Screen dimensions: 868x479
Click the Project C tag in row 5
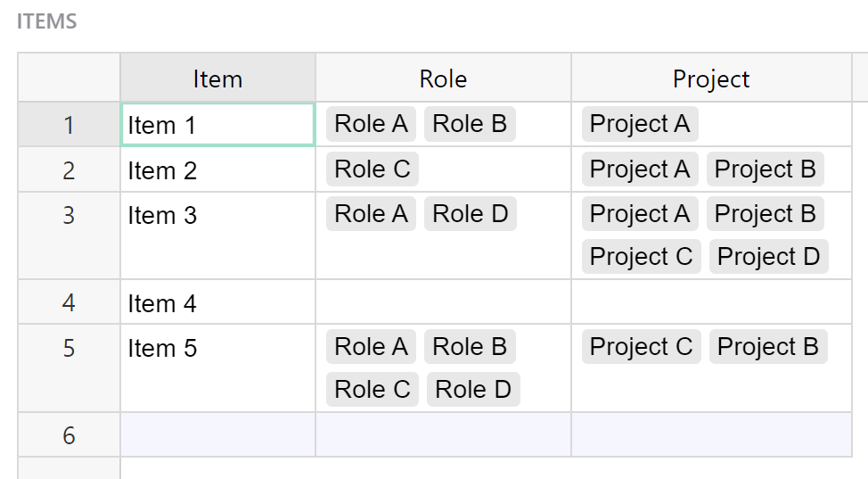(x=641, y=346)
